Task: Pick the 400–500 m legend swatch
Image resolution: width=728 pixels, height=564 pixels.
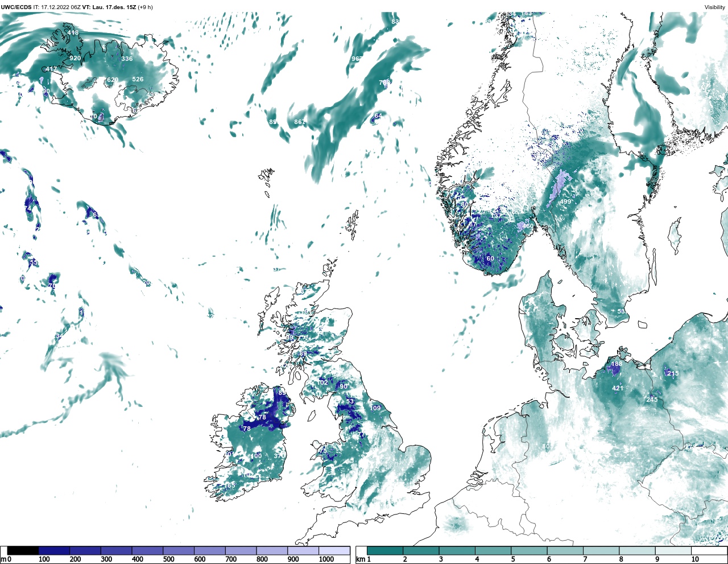Action: [147, 551]
